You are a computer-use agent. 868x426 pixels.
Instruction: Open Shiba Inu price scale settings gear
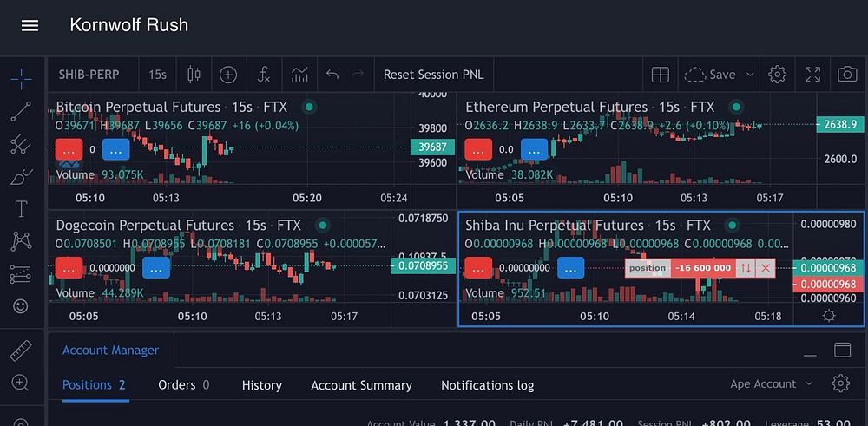tap(829, 316)
